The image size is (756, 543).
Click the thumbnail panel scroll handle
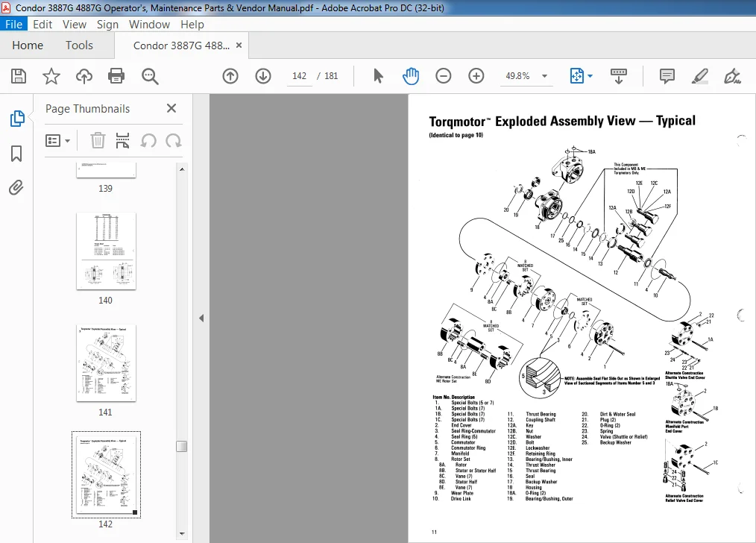182,446
